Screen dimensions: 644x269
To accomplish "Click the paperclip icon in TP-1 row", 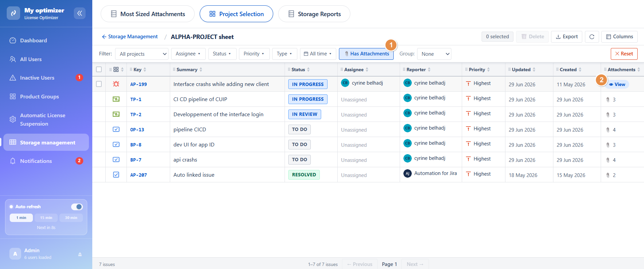I will point(608,99).
